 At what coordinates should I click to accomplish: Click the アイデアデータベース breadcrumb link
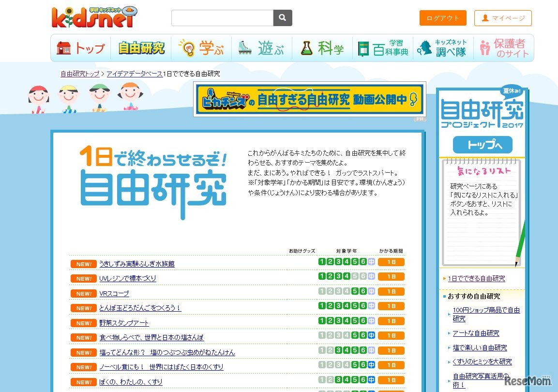coord(135,74)
